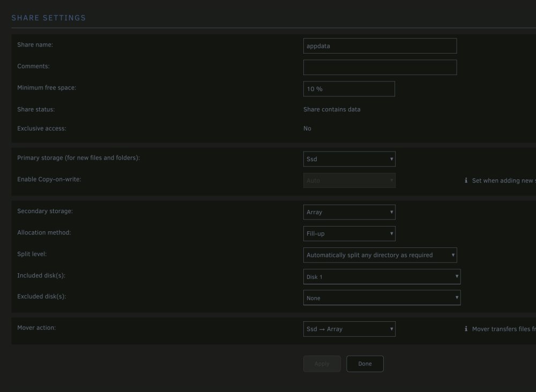Click the 'Allocation method:' label
536x392 pixels.
tap(44, 232)
